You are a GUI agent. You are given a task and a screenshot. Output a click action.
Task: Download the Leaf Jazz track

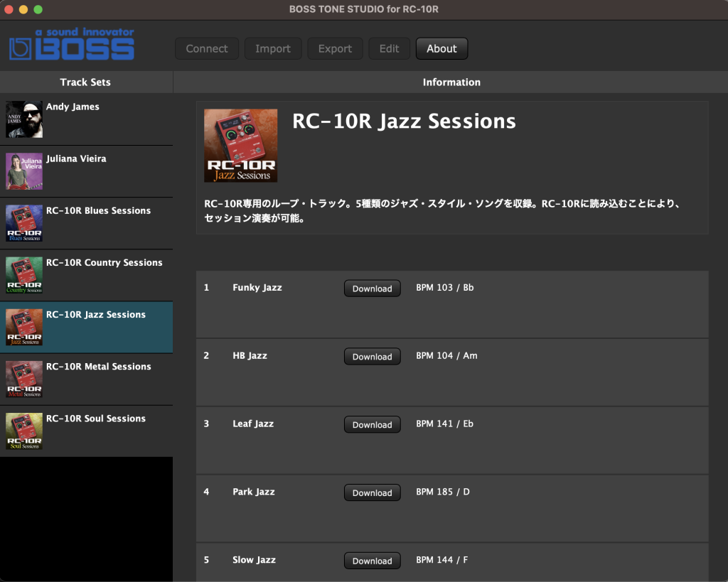point(372,425)
